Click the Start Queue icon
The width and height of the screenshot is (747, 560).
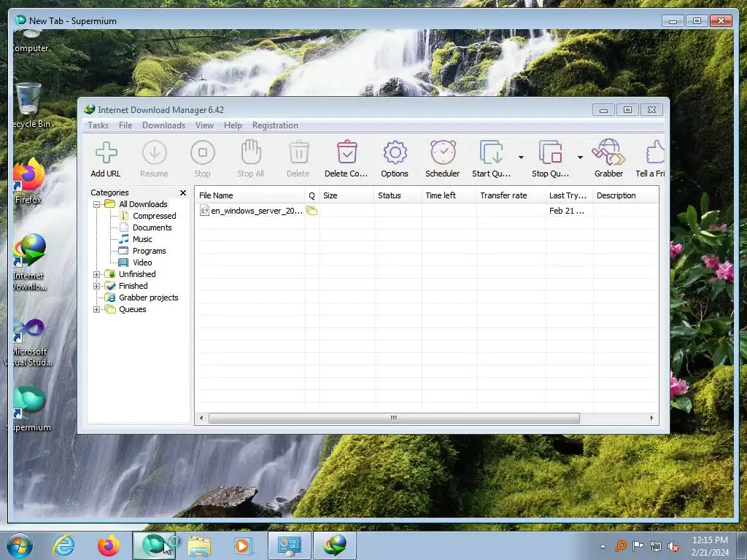pyautogui.click(x=491, y=152)
